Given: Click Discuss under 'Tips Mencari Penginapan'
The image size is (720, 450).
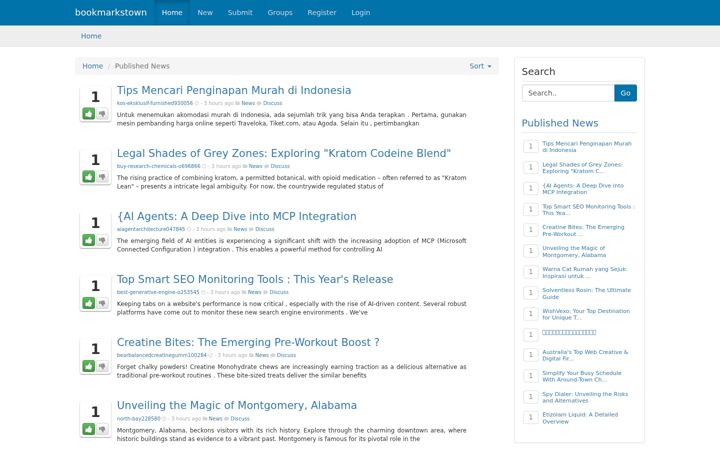Looking at the screenshot, I should point(272,103).
